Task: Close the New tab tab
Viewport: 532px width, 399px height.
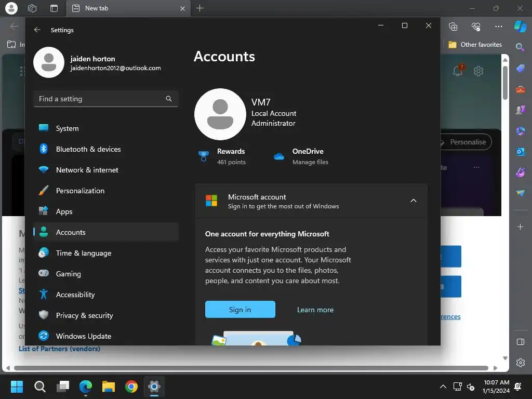Action: pyautogui.click(x=182, y=8)
